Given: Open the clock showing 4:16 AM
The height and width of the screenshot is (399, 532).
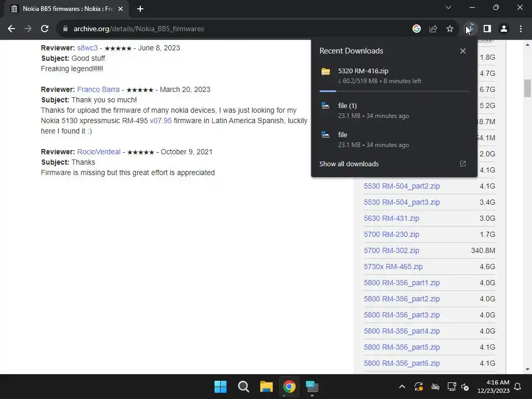Looking at the screenshot, I should pyautogui.click(x=494, y=387).
